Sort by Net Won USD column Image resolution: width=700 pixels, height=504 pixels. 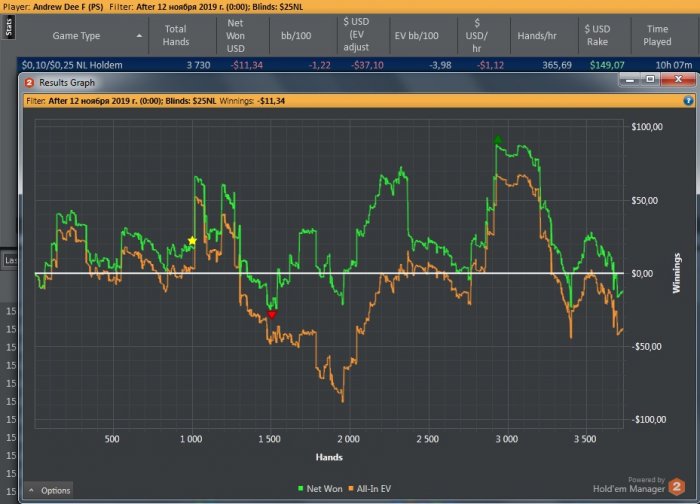click(236, 35)
